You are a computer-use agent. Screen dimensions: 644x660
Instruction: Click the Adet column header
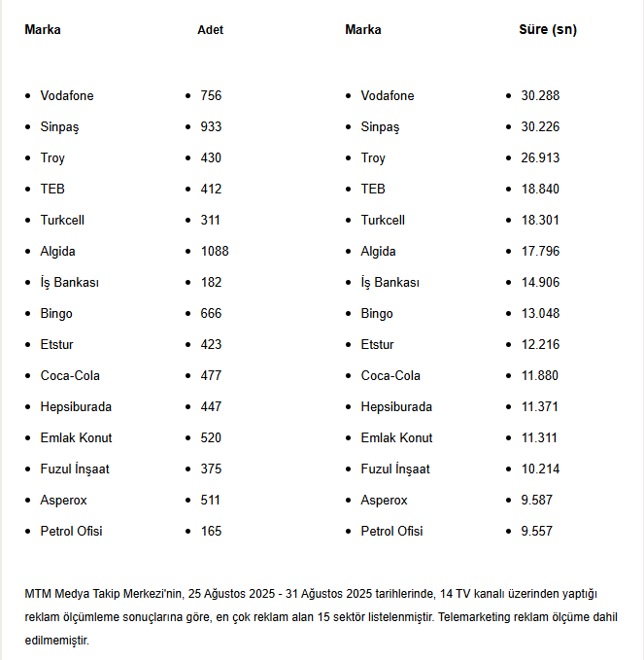coord(211,30)
